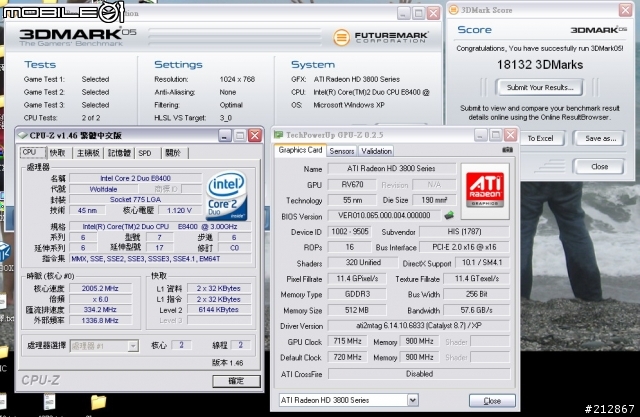Switch to the Validation tab in GPU-Z
This screenshot has height=417, width=640.
(376, 151)
